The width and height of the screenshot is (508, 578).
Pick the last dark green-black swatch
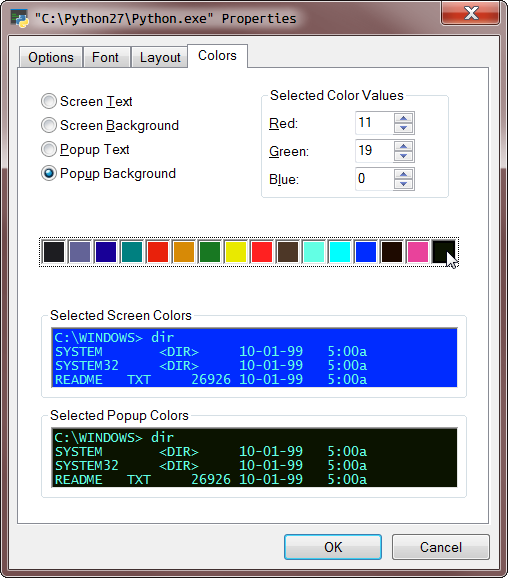(x=443, y=252)
